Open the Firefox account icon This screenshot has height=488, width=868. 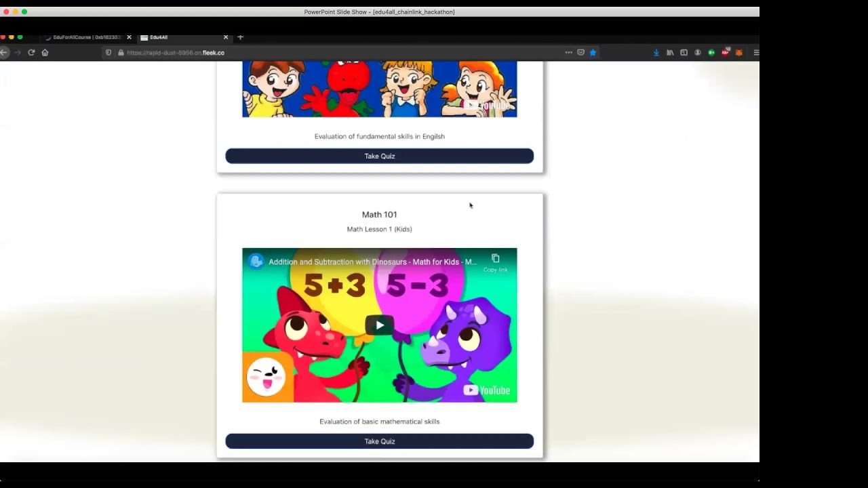coord(697,52)
